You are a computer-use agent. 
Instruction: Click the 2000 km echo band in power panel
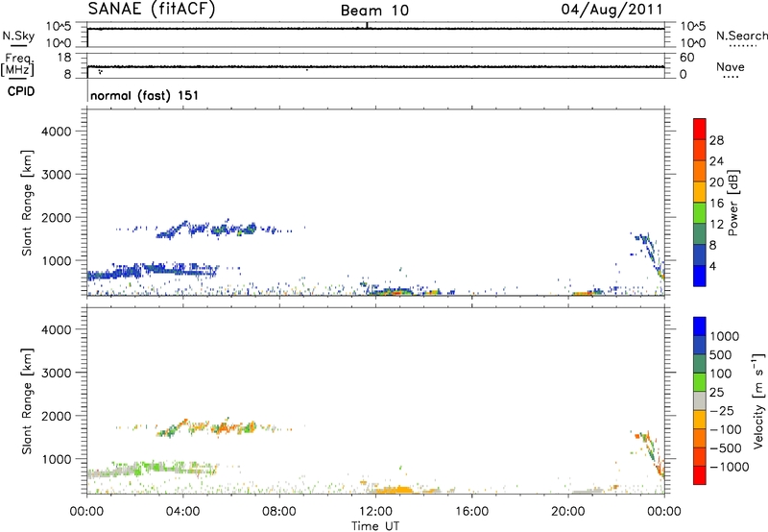210,230
